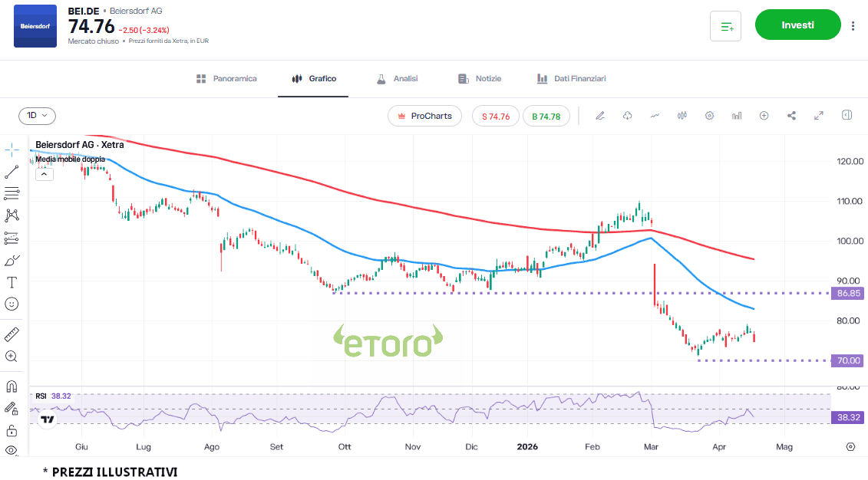Activate the zoom-in magnifier tool

(x=12, y=357)
